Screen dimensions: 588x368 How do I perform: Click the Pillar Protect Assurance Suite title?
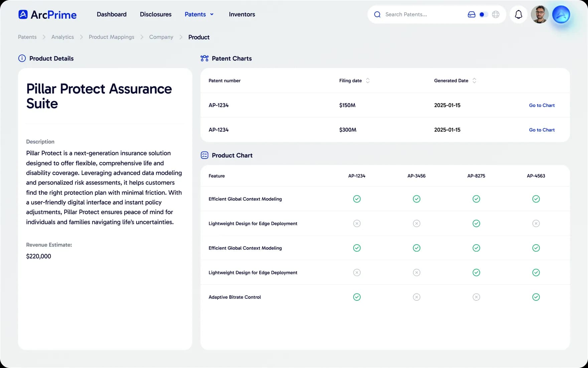point(99,96)
